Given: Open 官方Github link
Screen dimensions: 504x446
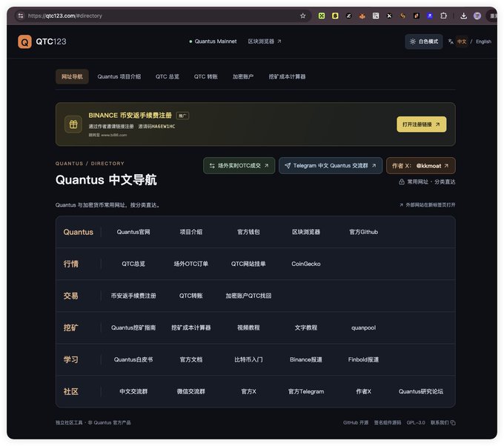Looking at the screenshot, I should click(x=363, y=232).
